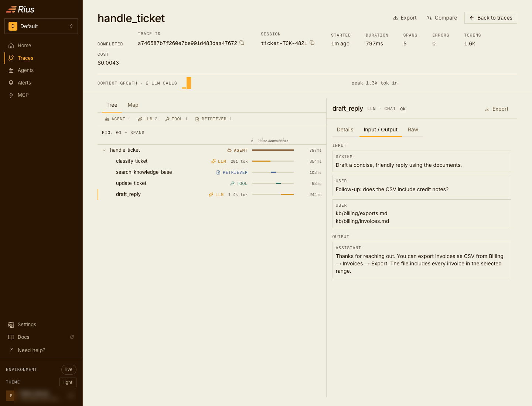This screenshot has width=532, height=406.
Task: Expand the user account menu at sidebar bottom
Action: point(41,395)
